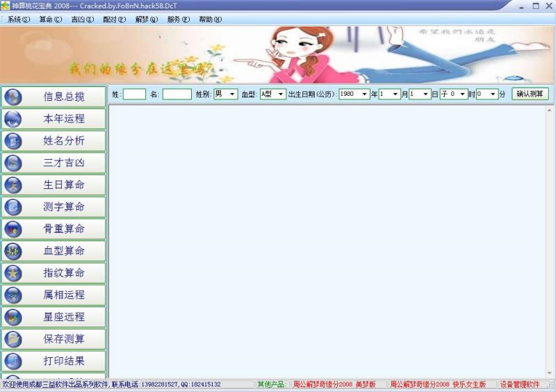This screenshot has width=556, height=392.
Task: Expand the 性别 gender dropdown
Action: [232, 94]
